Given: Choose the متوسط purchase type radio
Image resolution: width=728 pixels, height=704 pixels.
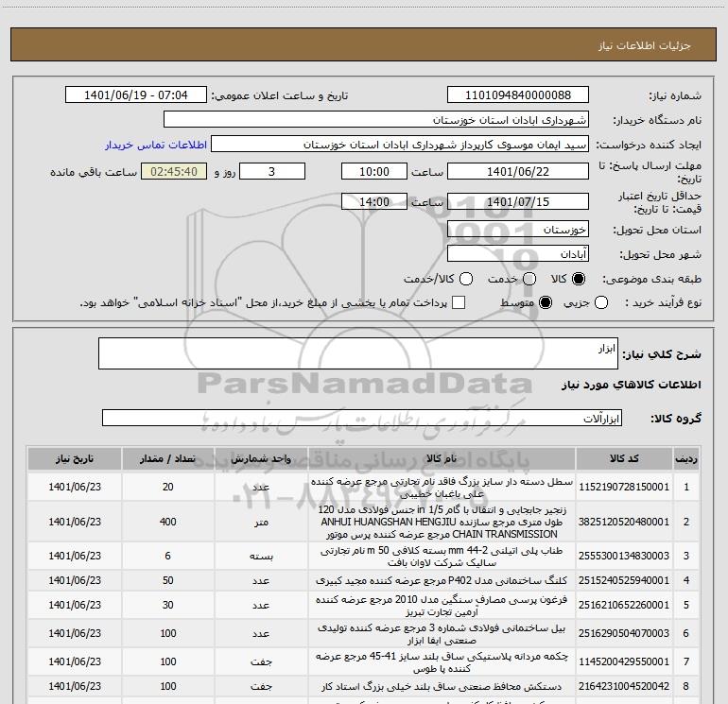Looking at the screenshot, I should [546, 302].
